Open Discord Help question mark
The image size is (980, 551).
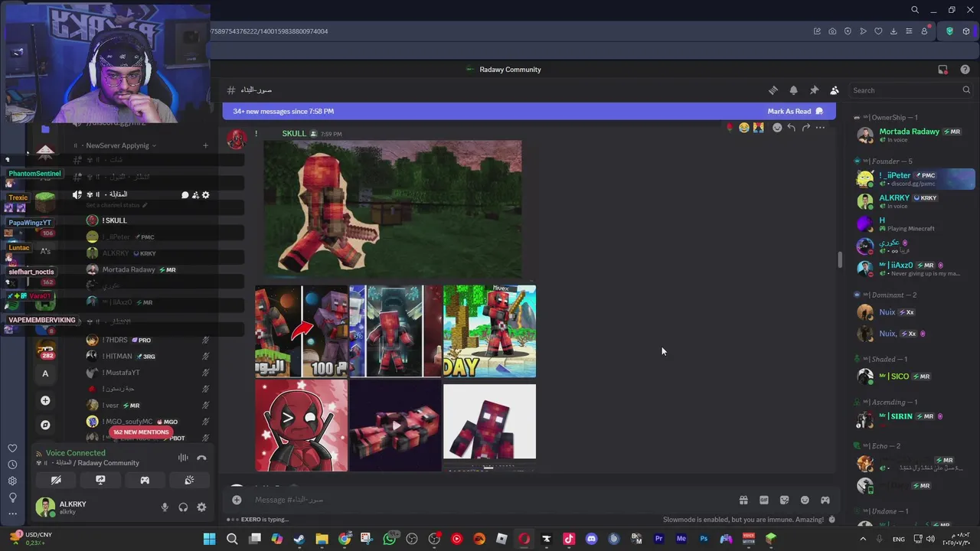(x=965, y=70)
